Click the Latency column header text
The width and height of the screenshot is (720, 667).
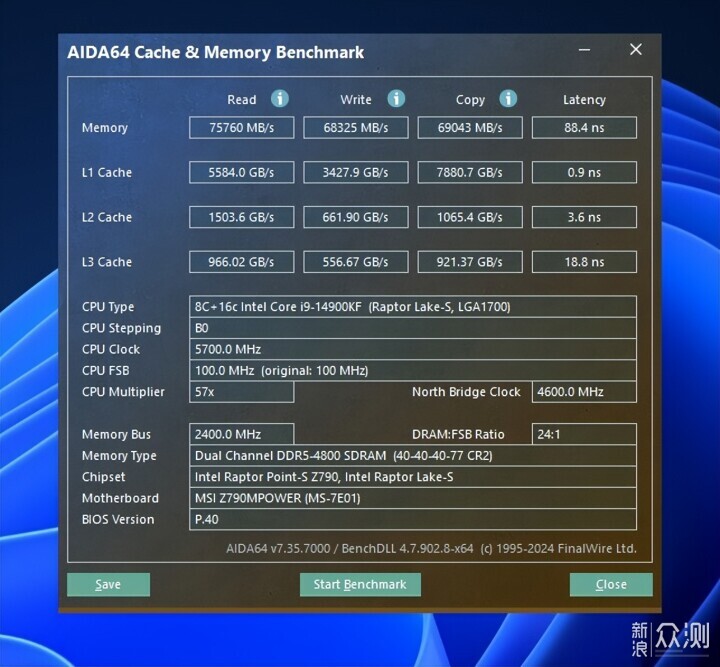coord(584,100)
